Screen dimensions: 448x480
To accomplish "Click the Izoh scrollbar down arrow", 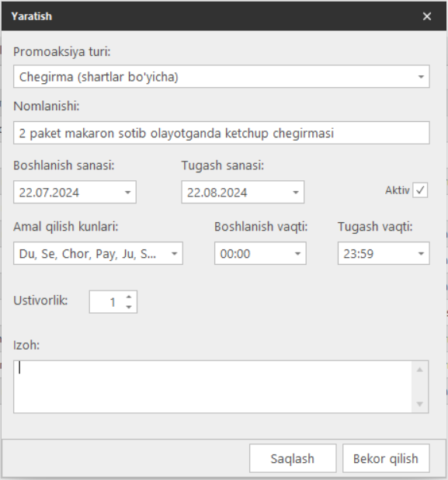I will click(x=420, y=404).
